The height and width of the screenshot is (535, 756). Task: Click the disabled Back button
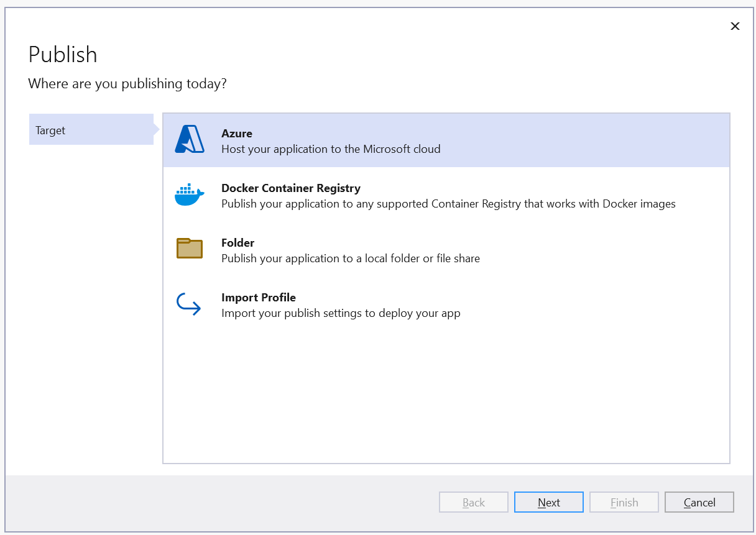click(474, 502)
